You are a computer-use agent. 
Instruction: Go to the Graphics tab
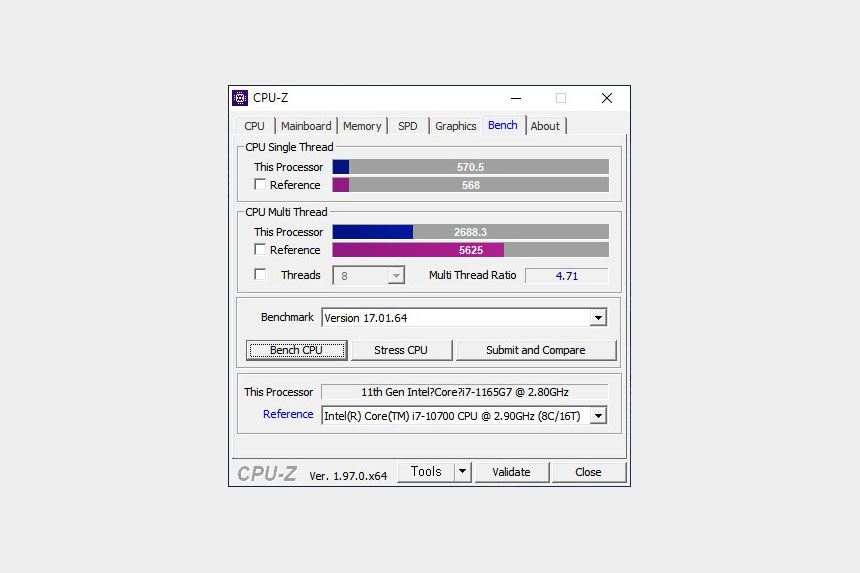[456, 126]
